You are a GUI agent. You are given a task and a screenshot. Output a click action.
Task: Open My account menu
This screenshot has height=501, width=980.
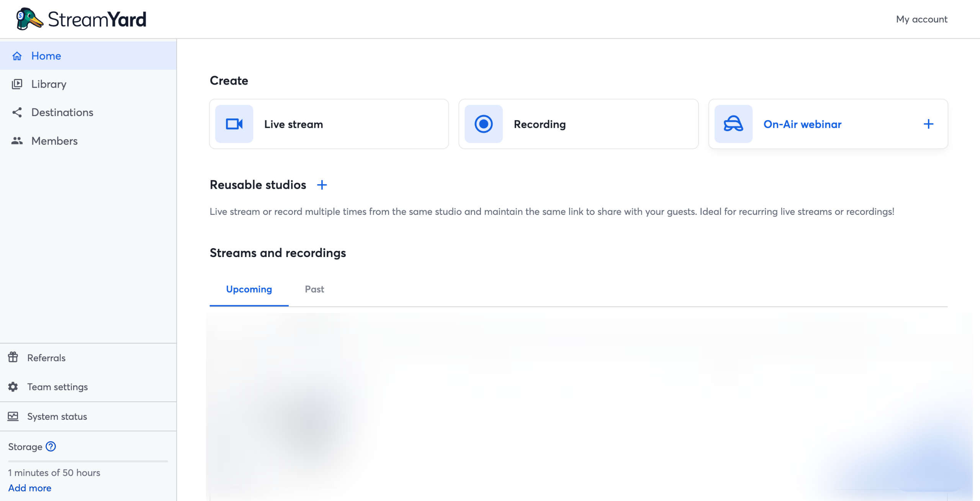[x=921, y=19]
